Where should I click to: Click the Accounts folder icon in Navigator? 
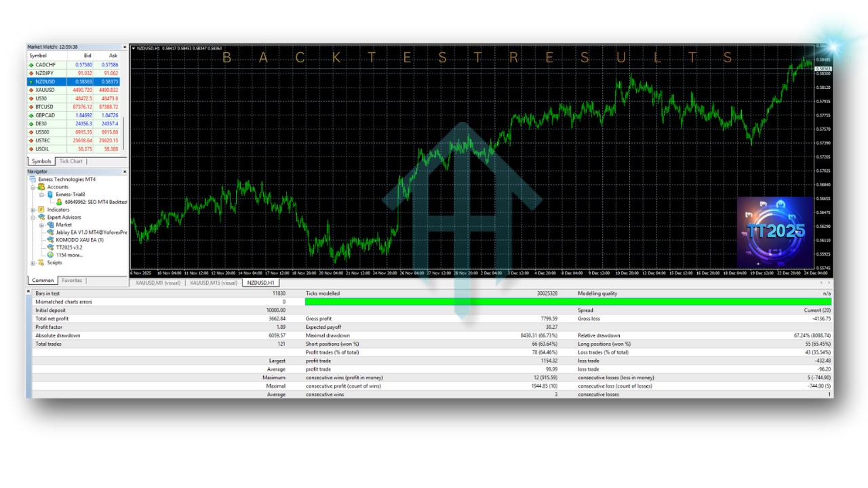point(42,187)
